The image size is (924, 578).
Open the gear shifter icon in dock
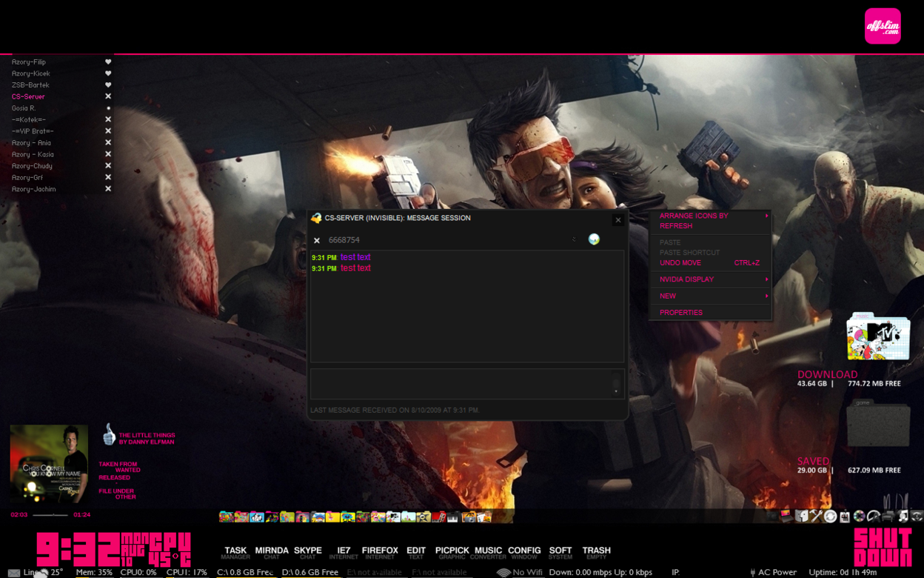click(x=845, y=516)
